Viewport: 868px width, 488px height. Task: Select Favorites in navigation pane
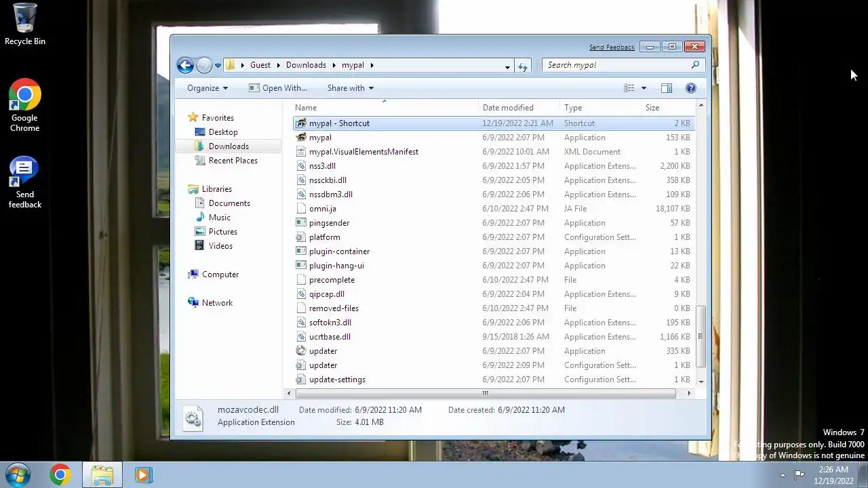(217, 118)
